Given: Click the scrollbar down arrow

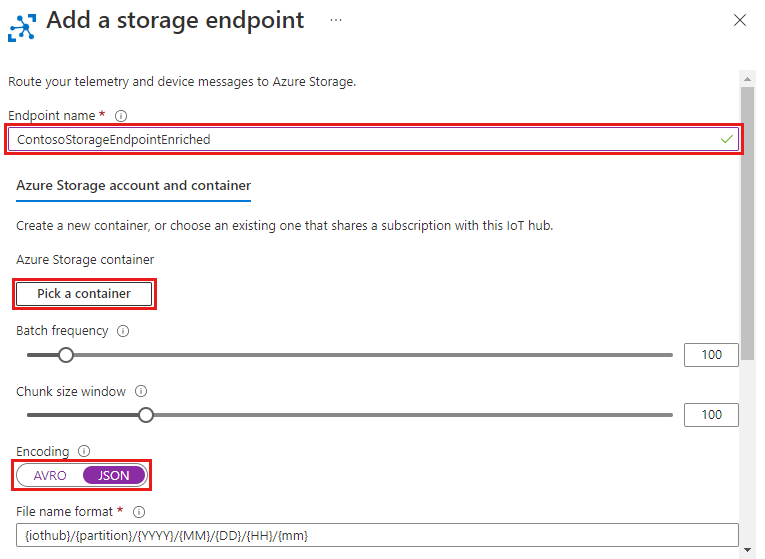Looking at the screenshot, I should (747, 551).
